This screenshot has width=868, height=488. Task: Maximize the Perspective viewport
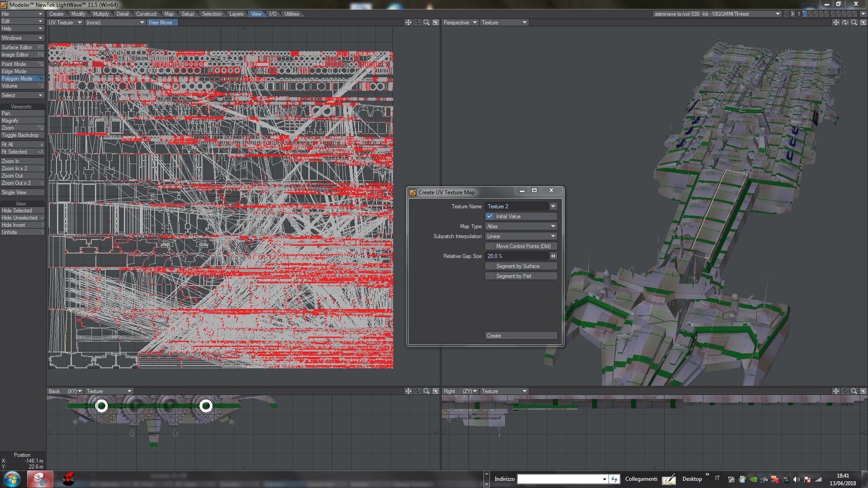click(x=863, y=23)
